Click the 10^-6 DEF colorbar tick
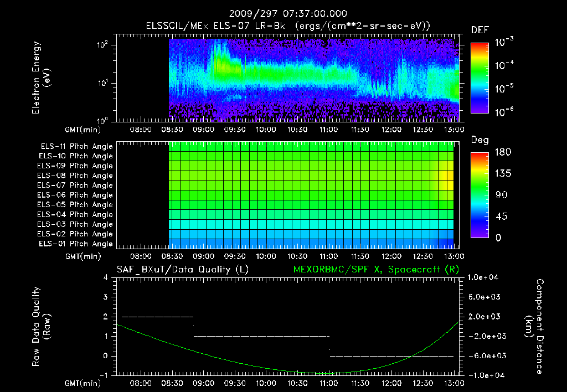The height and width of the screenshot is (392, 567). [504, 112]
